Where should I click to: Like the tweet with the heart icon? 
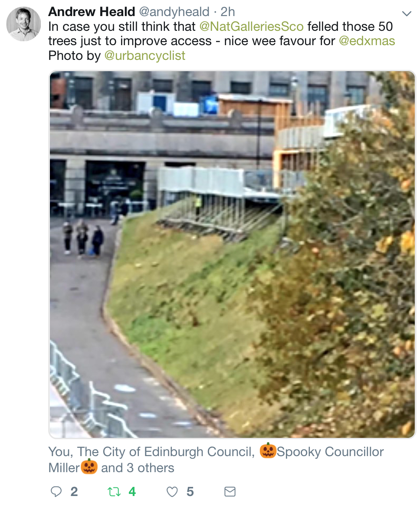click(x=172, y=492)
